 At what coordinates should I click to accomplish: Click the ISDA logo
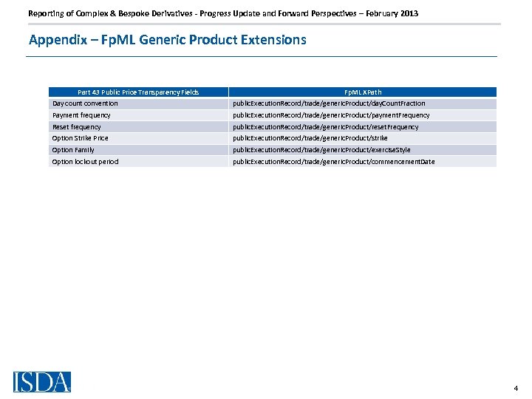(42, 382)
